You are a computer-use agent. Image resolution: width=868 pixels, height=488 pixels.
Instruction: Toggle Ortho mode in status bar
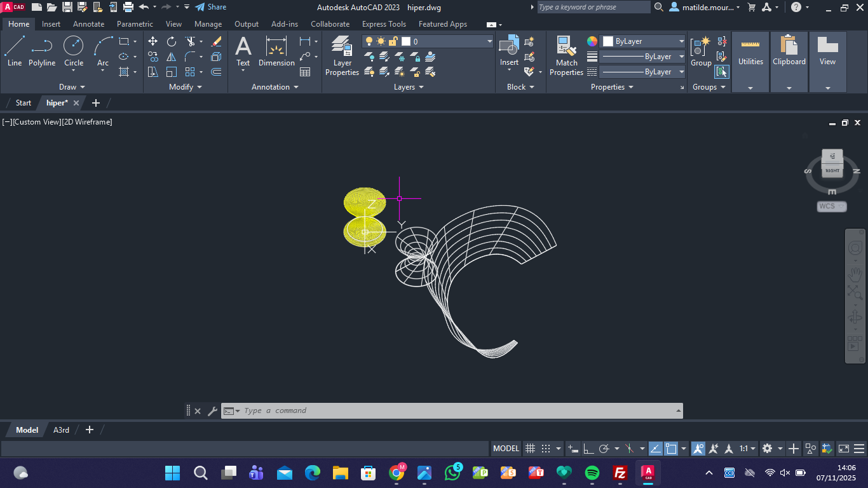click(588, 449)
